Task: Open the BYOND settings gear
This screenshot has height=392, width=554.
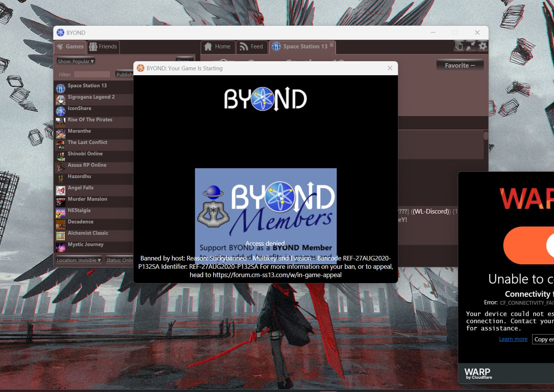Action: [483, 46]
